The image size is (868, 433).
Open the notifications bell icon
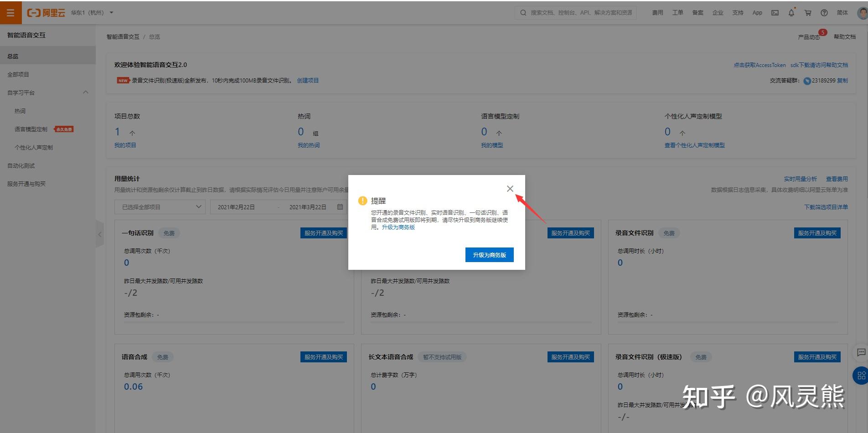[x=791, y=12]
